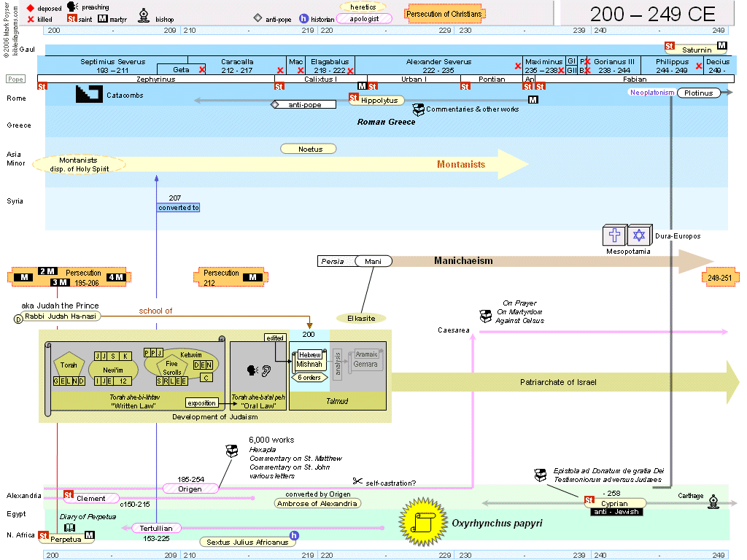The height and width of the screenshot is (560, 747).
Task: Click the 207 converted to marker
Action: point(179,208)
